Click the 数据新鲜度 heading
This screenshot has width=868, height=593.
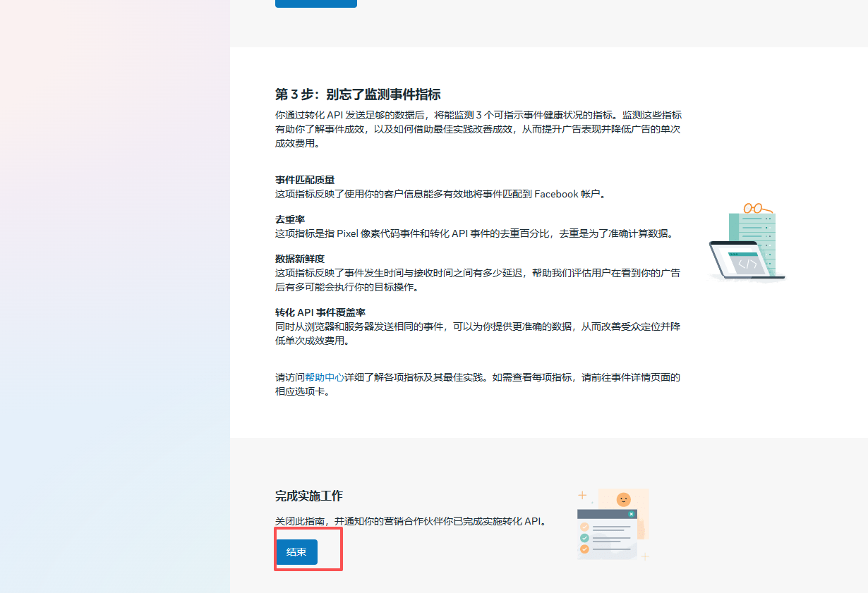pyautogui.click(x=300, y=259)
